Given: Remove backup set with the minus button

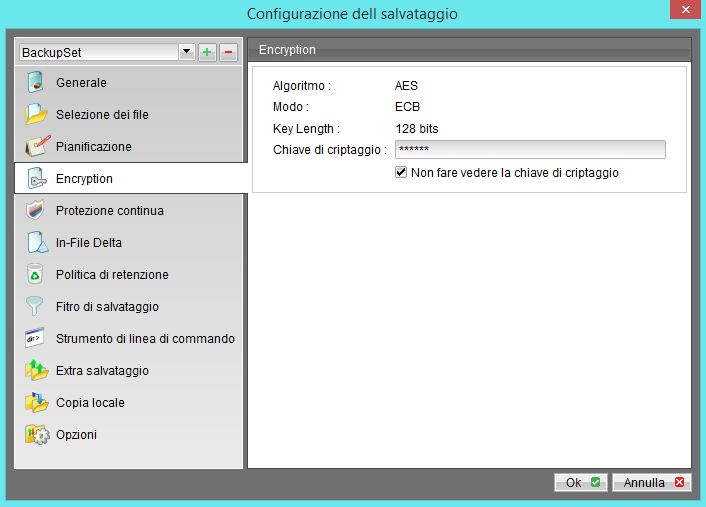Looking at the screenshot, I should tap(228, 52).
